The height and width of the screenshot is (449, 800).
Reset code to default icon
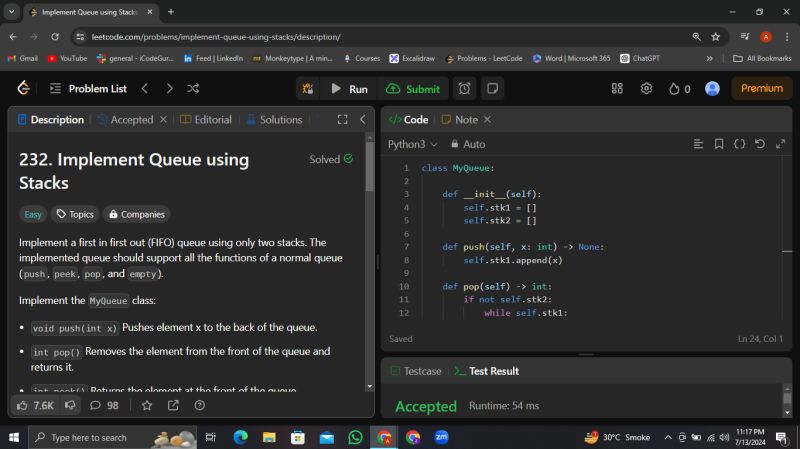coord(760,144)
